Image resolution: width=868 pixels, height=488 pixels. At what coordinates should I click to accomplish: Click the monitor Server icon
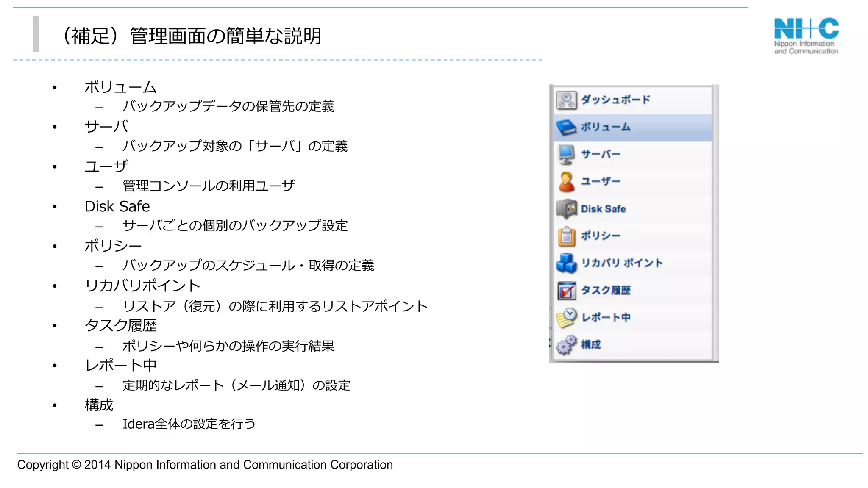pos(566,155)
